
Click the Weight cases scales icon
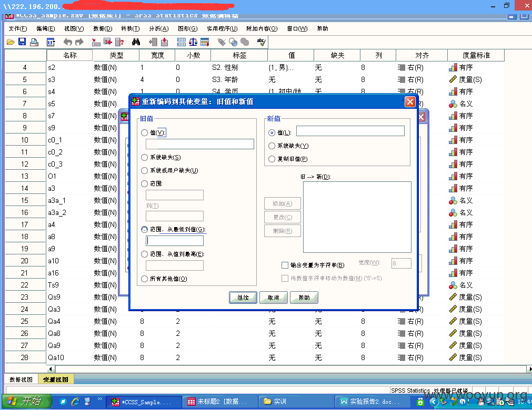193,42
